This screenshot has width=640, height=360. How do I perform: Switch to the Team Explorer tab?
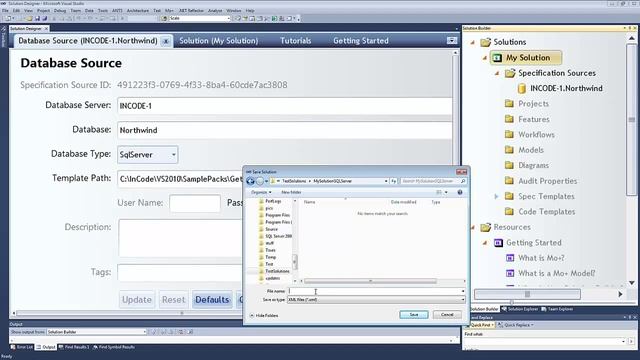coord(557,309)
